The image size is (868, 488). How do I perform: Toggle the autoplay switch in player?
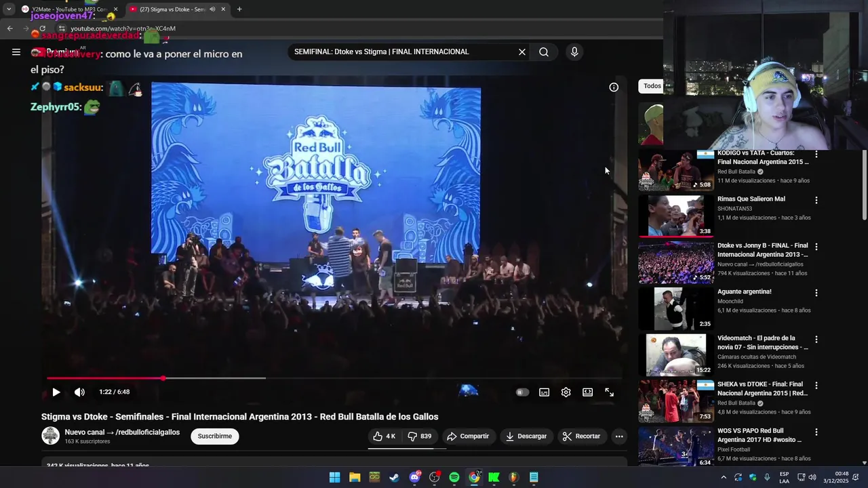522,392
